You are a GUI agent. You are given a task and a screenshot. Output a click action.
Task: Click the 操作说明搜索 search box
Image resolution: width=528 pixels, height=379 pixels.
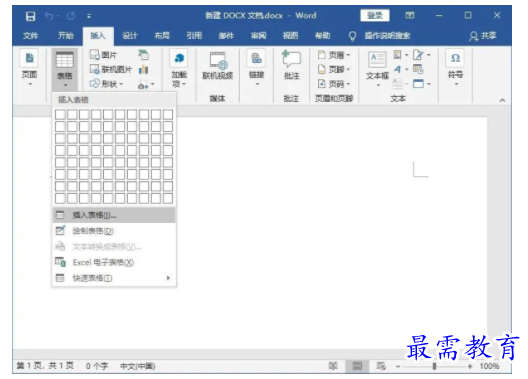point(387,36)
